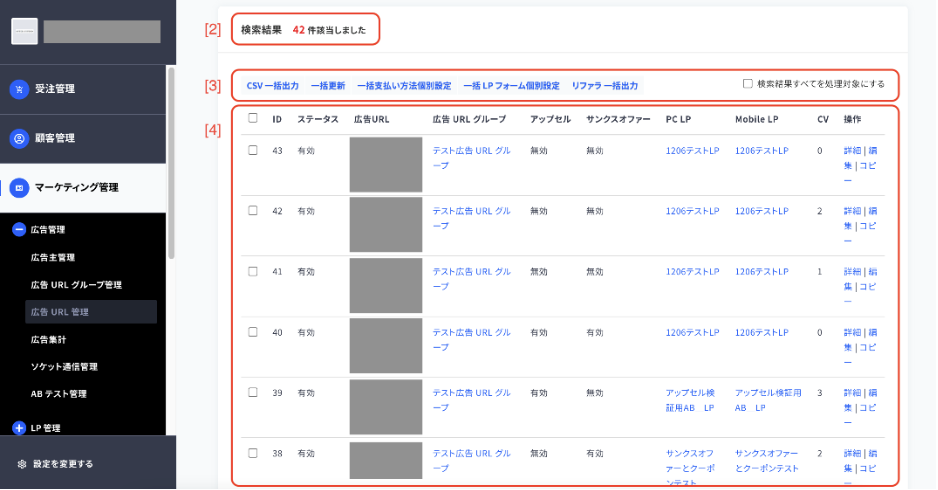Check the checkbox for row ID 38
Screen dimensions: 938x490
pos(252,454)
